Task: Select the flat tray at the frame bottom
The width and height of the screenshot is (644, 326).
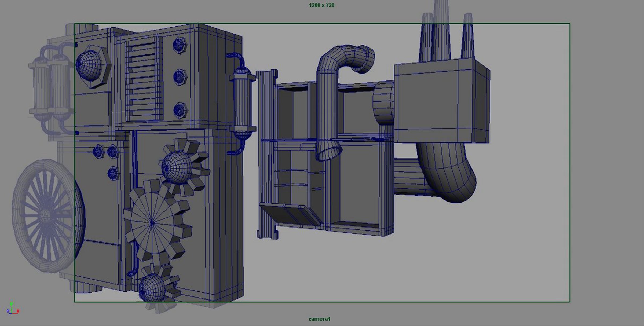Action: [290, 214]
